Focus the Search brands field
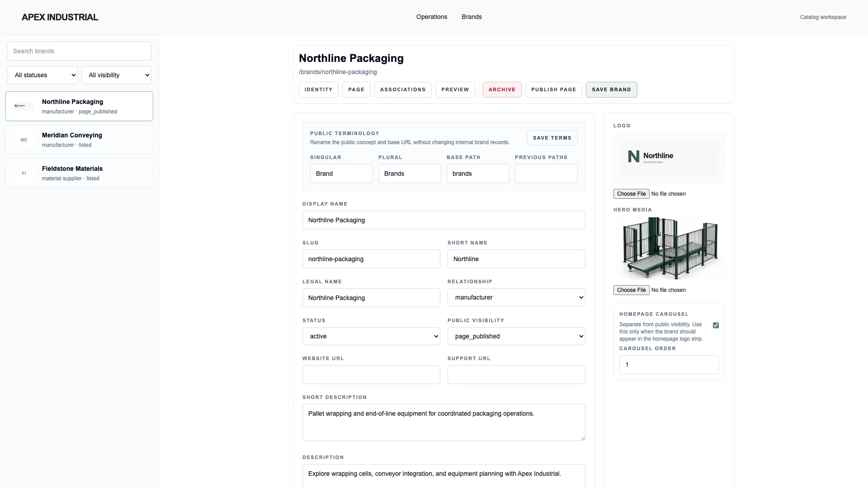Screen dimensions: 868x488 click(x=79, y=51)
